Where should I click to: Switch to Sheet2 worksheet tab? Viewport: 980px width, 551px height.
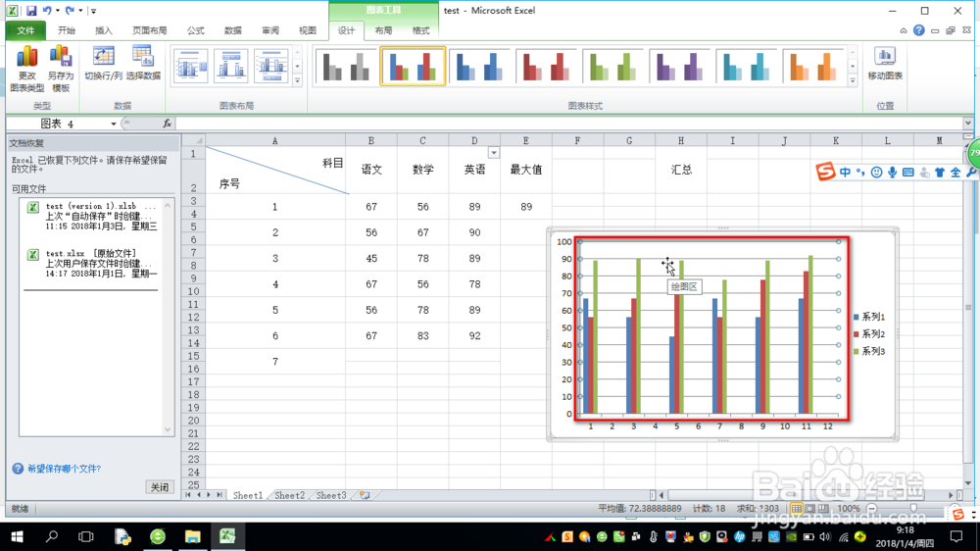tap(289, 495)
